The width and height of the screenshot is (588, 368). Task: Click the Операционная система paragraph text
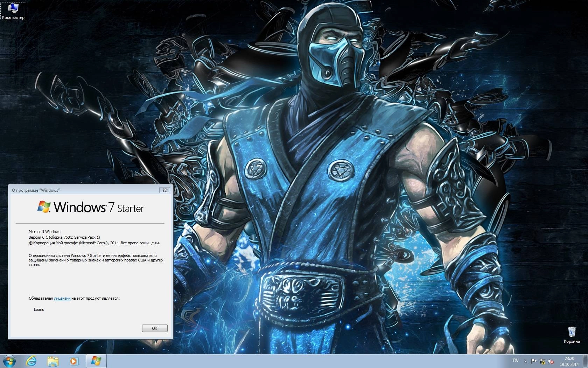point(96,260)
